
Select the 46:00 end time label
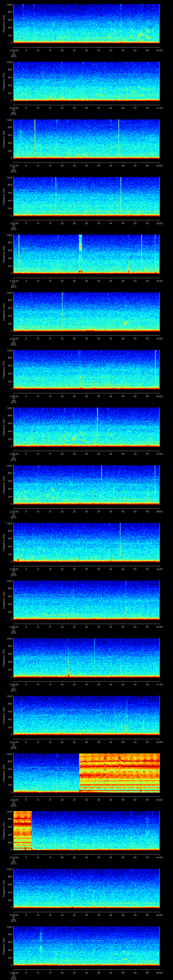pos(159,973)
